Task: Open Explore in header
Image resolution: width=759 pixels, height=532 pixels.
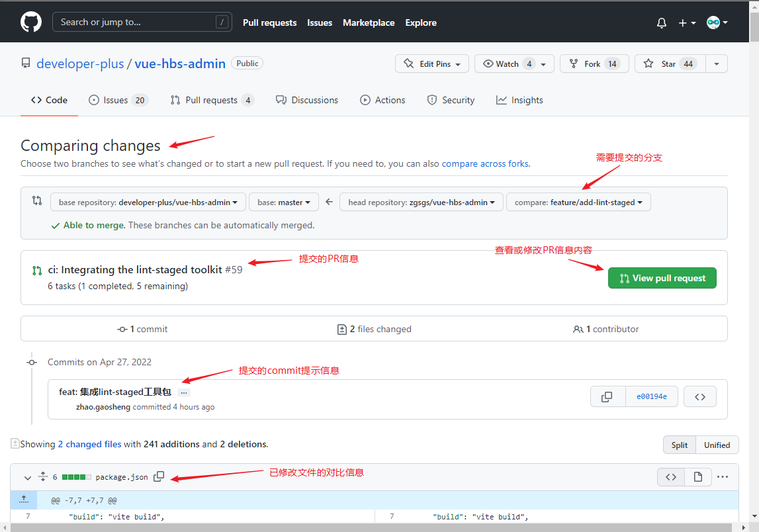Action: 421,22
